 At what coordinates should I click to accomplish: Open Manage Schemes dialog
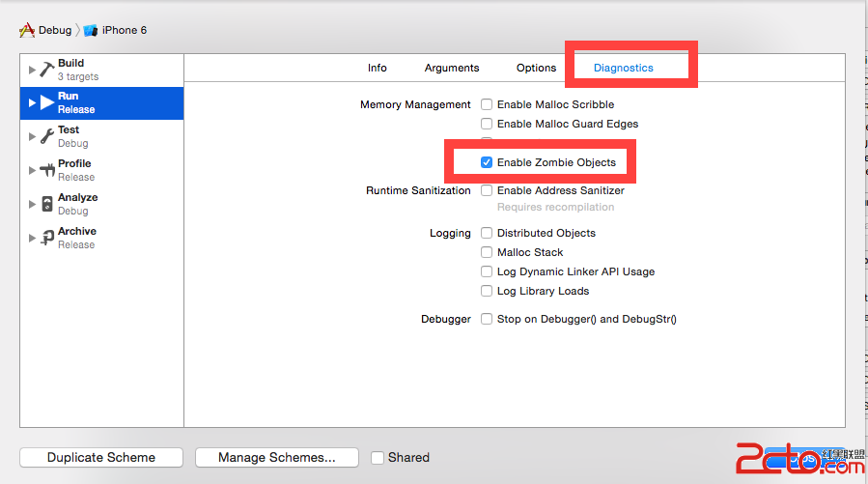pos(276,458)
